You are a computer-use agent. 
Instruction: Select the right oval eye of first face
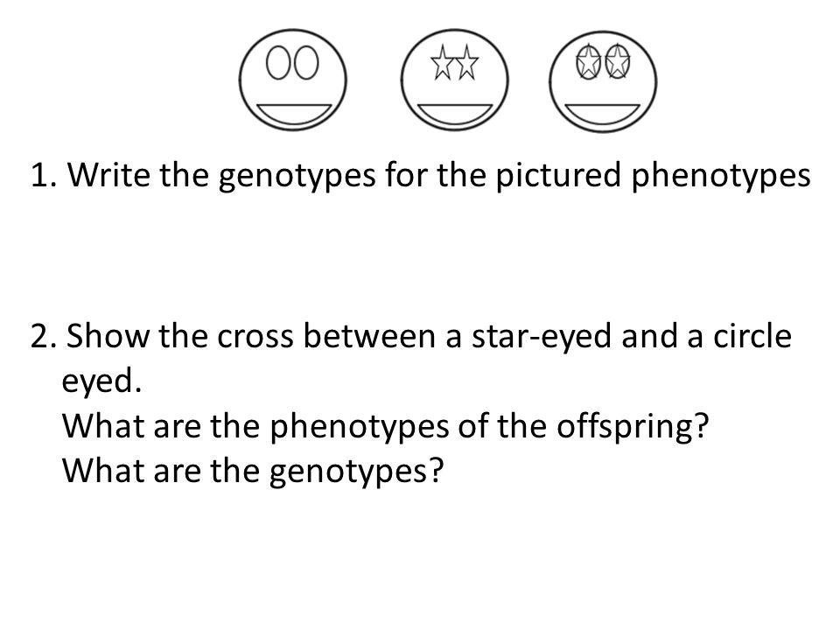coord(306,63)
